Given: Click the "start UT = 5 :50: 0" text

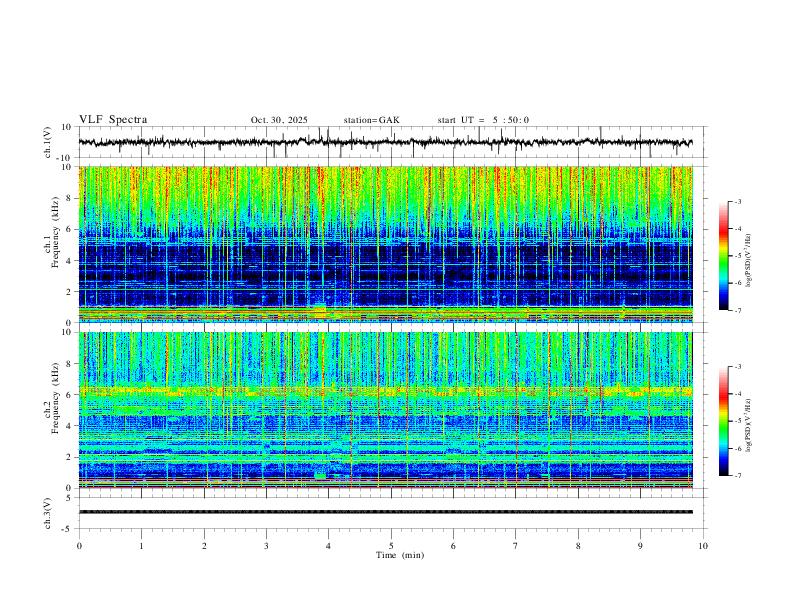Looking at the screenshot, I should [x=483, y=120].
